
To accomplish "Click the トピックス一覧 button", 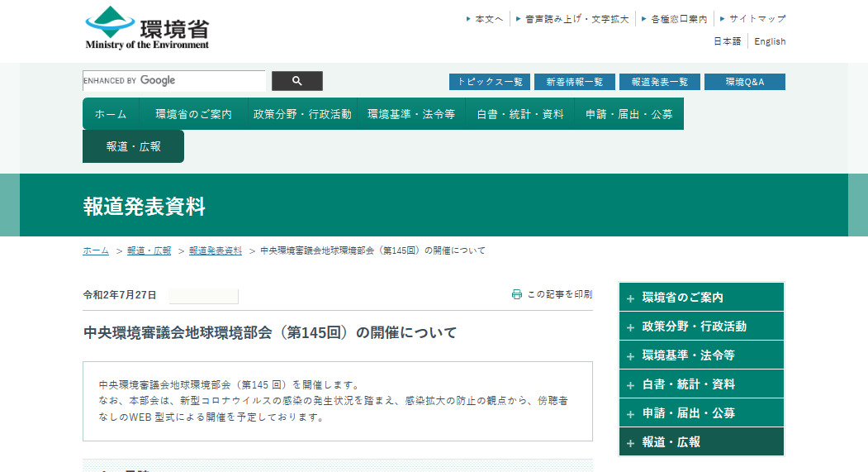I will coord(490,82).
